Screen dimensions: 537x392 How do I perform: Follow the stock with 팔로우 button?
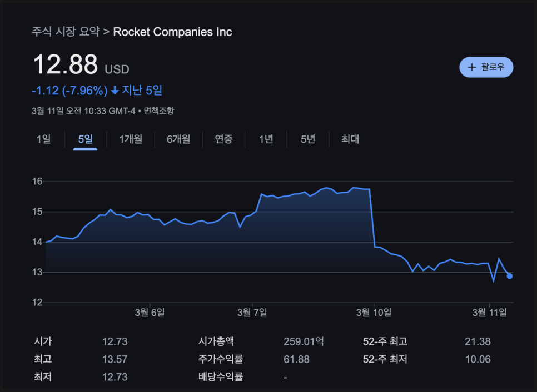click(486, 67)
